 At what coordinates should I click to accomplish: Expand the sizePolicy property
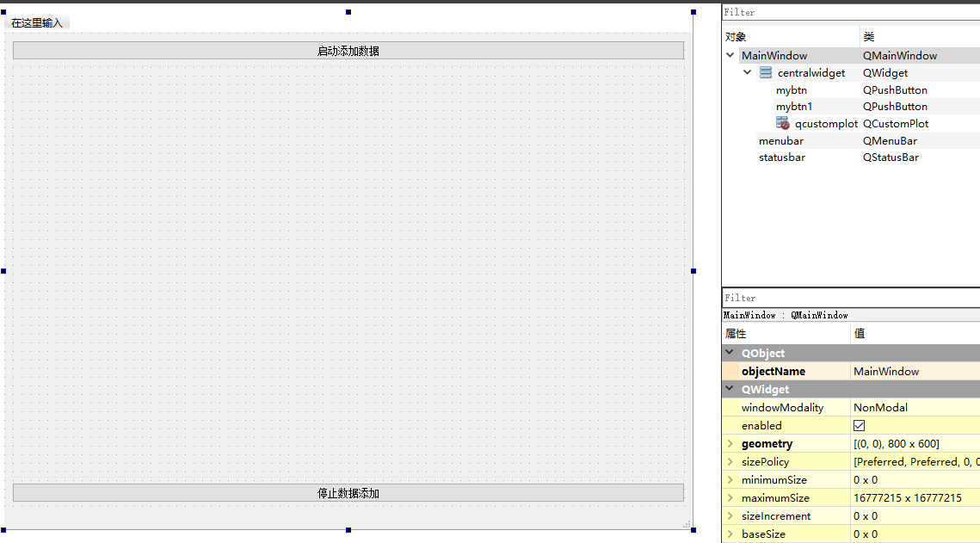(729, 461)
